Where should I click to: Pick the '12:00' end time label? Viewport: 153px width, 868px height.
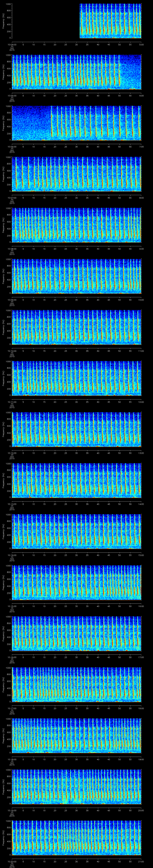[141, 402]
